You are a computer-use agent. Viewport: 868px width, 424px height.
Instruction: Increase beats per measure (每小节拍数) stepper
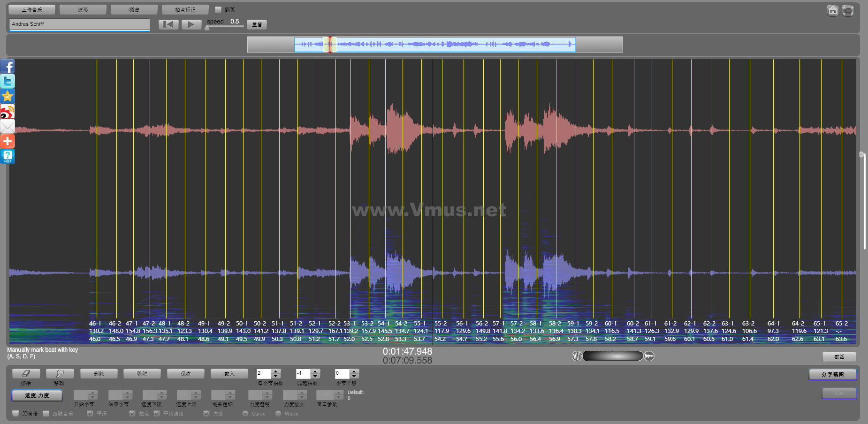point(276,371)
